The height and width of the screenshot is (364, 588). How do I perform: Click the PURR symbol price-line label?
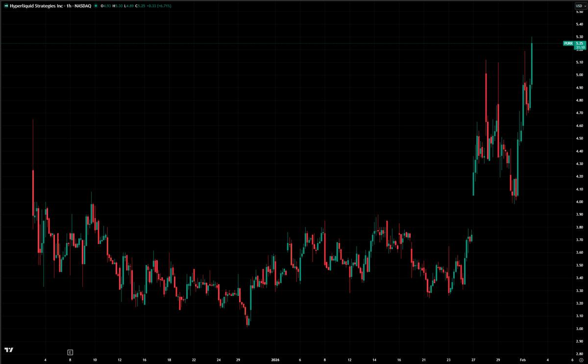(x=568, y=43)
